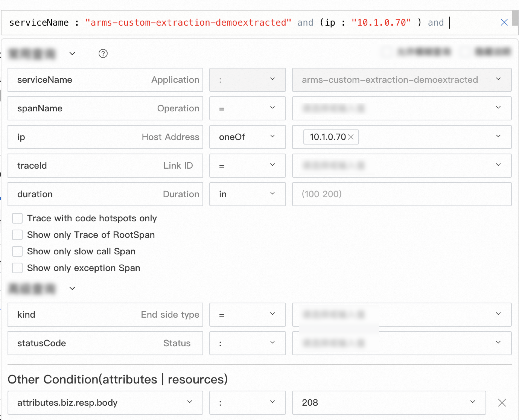Clear the query with the blue X icon
The width and height of the screenshot is (519, 420).
[504, 22]
